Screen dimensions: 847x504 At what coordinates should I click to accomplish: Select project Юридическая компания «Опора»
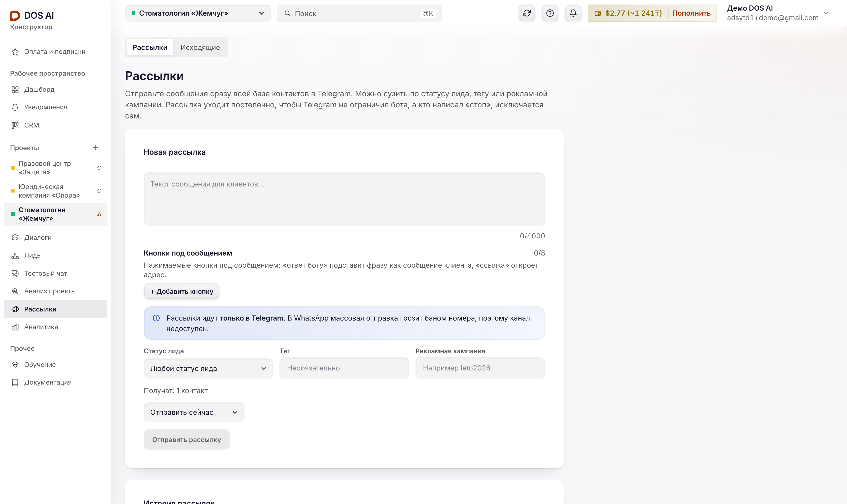click(55, 191)
